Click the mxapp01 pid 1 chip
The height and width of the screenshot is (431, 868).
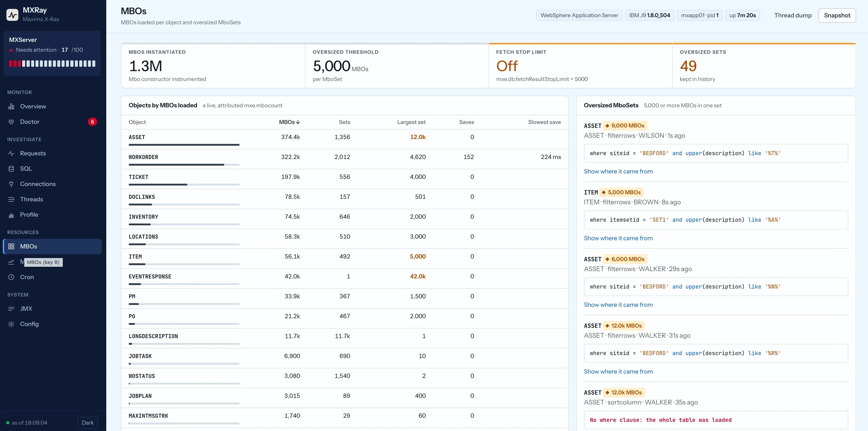click(699, 16)
